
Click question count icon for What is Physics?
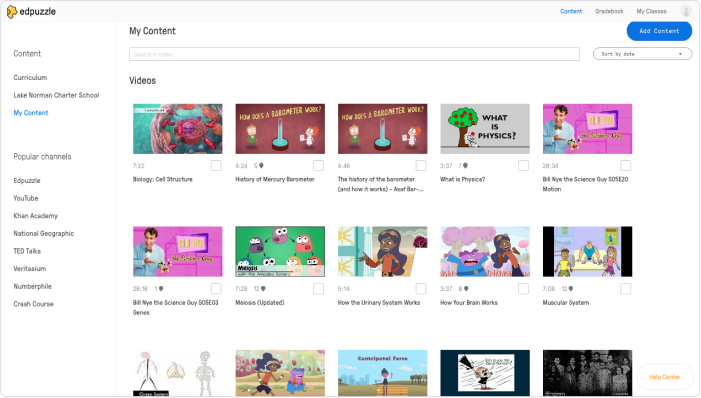(x=465, y=166)
